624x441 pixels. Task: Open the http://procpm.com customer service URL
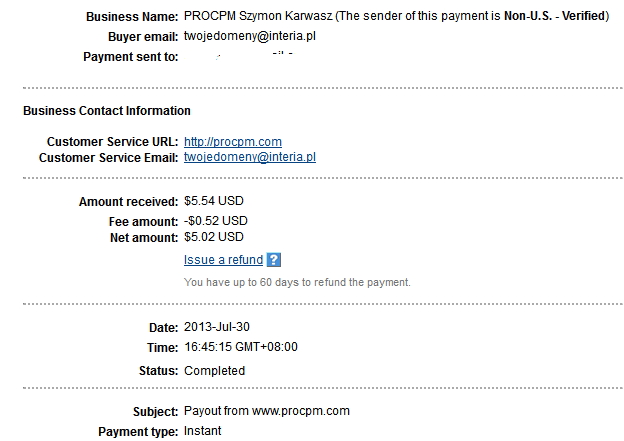point(233,142)
